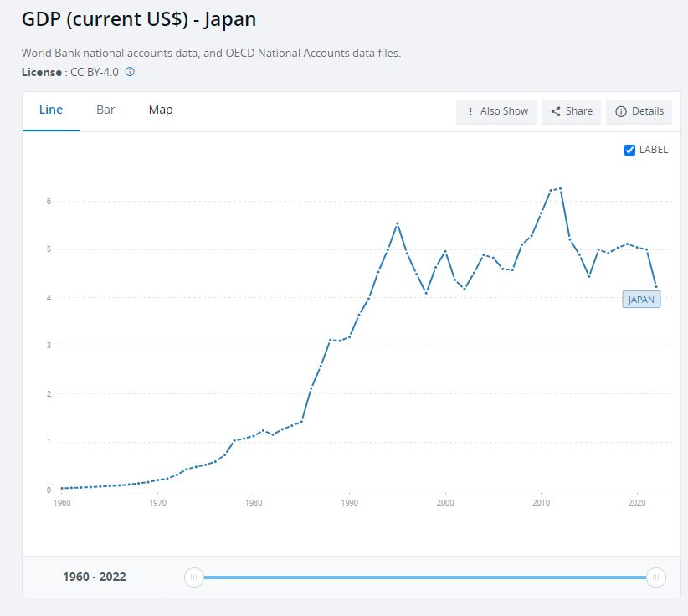Click the 2020 x-axis label

point(637,502)
